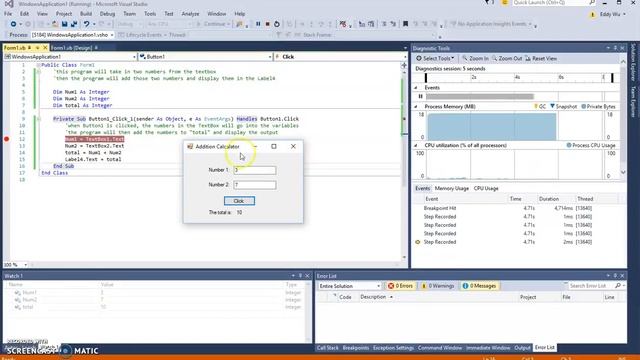Toggle the 0 Messages filter button

coord(479,286)
